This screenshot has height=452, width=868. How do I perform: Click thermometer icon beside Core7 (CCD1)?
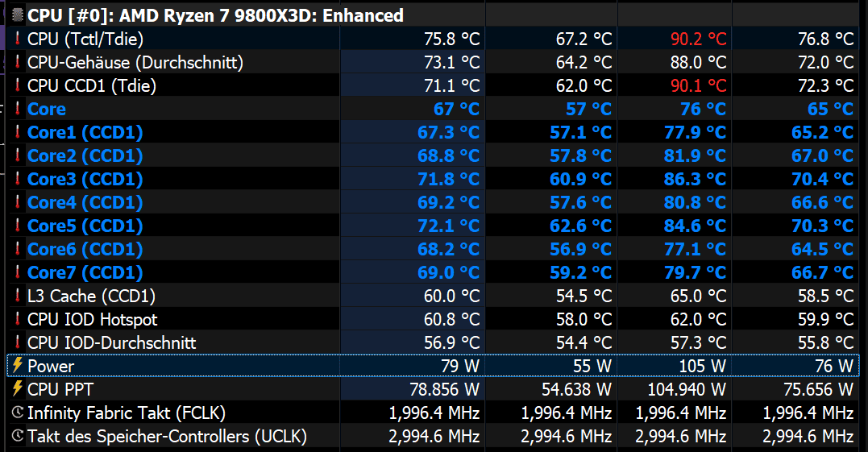point(18,272)
